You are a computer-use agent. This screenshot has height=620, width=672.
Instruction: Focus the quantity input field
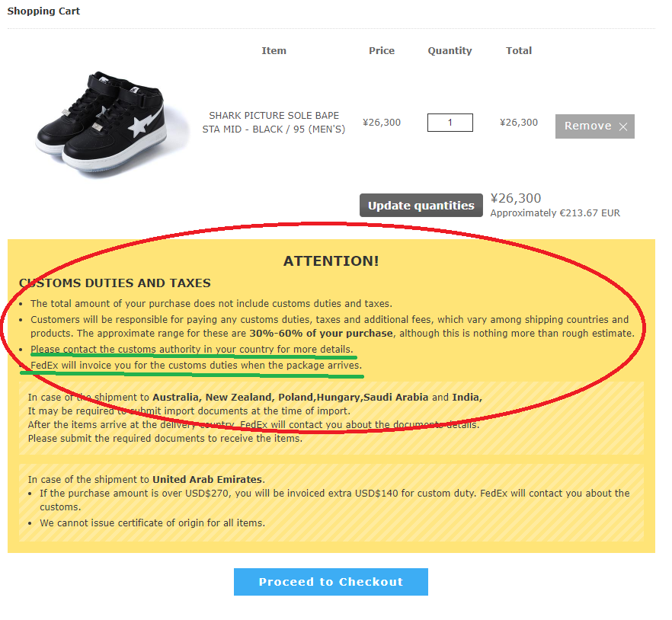[x=450, y=123]
